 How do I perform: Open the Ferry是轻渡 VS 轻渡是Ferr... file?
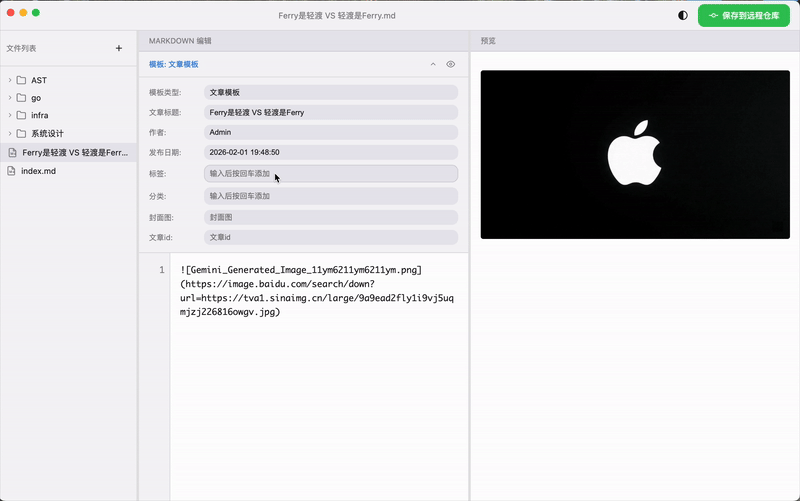click(68, 153)
